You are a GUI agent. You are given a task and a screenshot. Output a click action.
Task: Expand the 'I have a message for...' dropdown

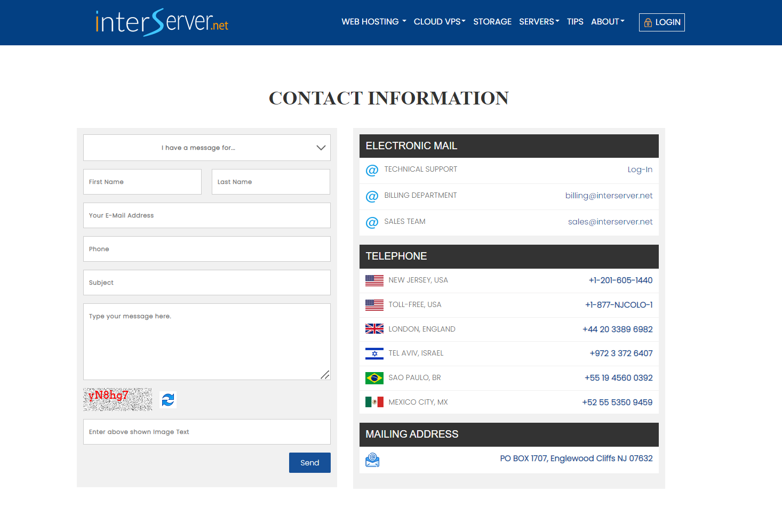pyautogui.click(x=207, y=148)
